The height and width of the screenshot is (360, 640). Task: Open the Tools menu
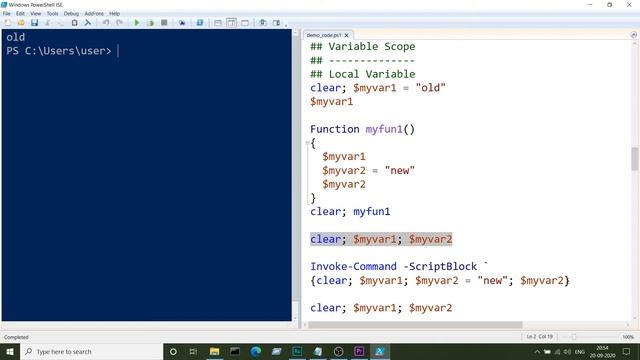click(52, 13)
